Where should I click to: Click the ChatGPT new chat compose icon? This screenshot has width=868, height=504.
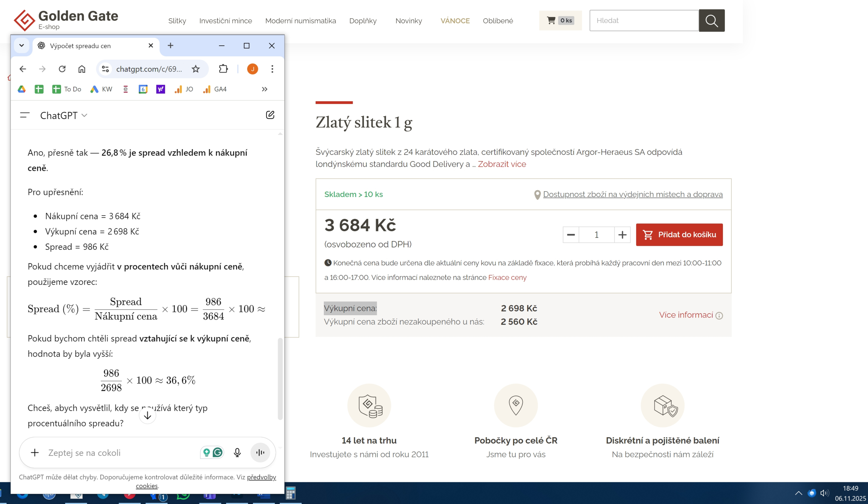(x=270, y=115)
